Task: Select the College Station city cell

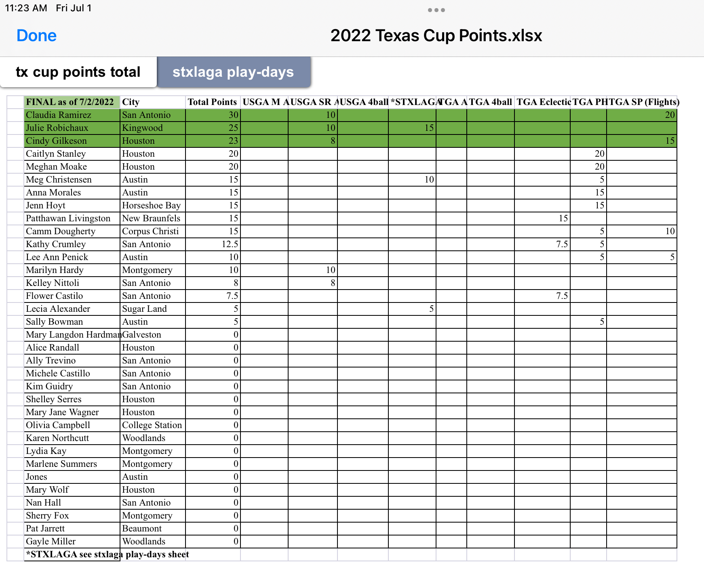Action: pyautogui.click(x=153, y=425)
